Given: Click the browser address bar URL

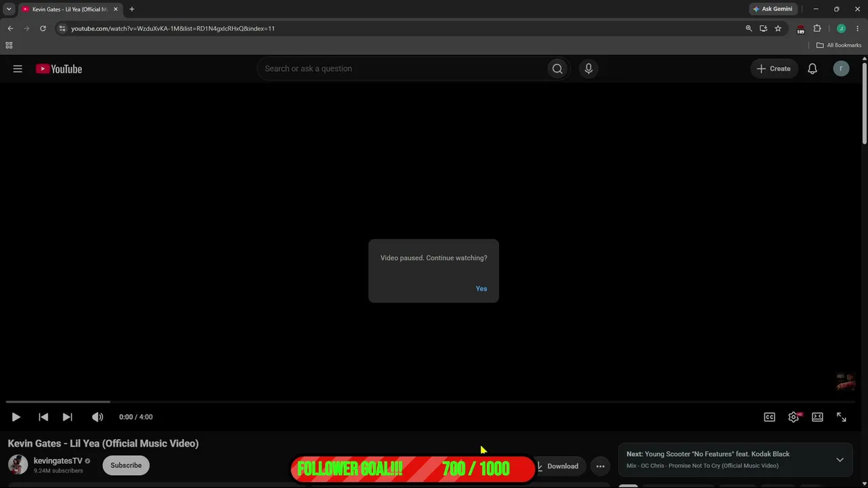Looking at the screenshot, I should [173, 28].
